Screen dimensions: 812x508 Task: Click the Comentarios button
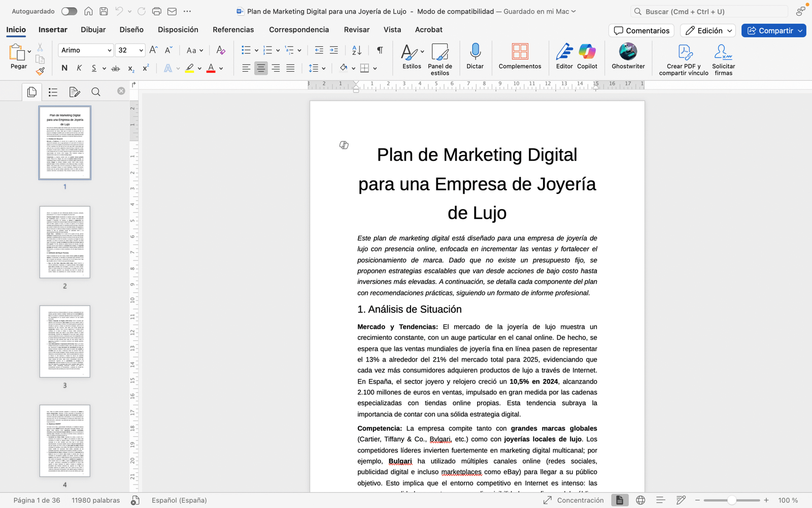coord(641,30)
